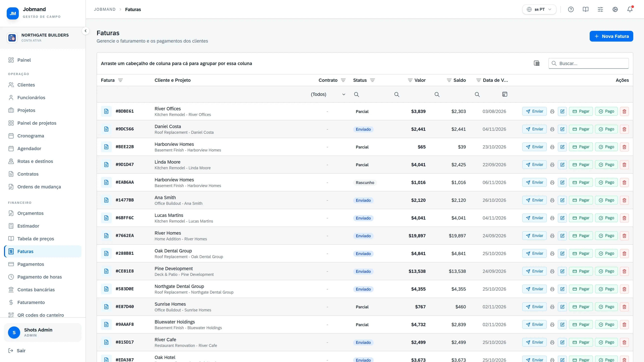Click Pagar for invoice #583D0E

[x=581, y=289]
